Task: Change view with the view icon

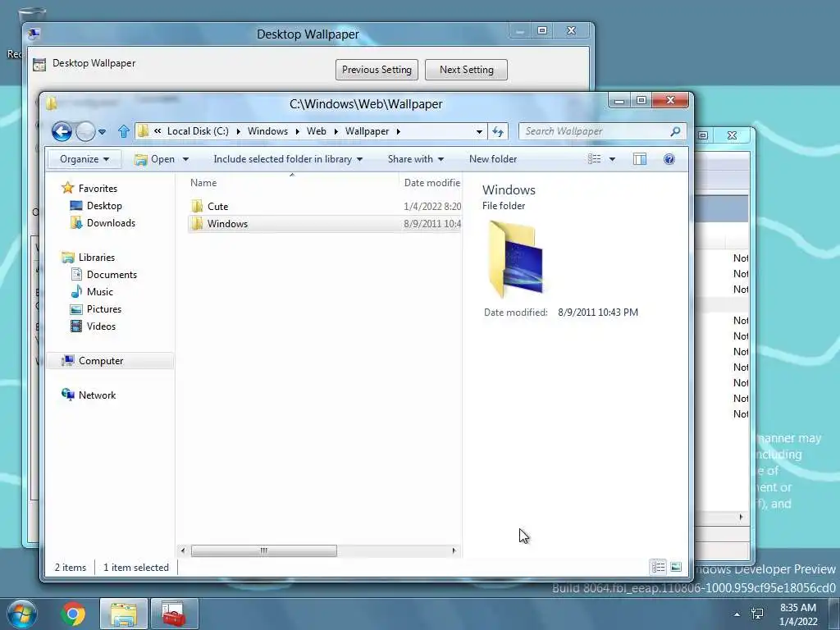Action: click(x=594, y=159)
